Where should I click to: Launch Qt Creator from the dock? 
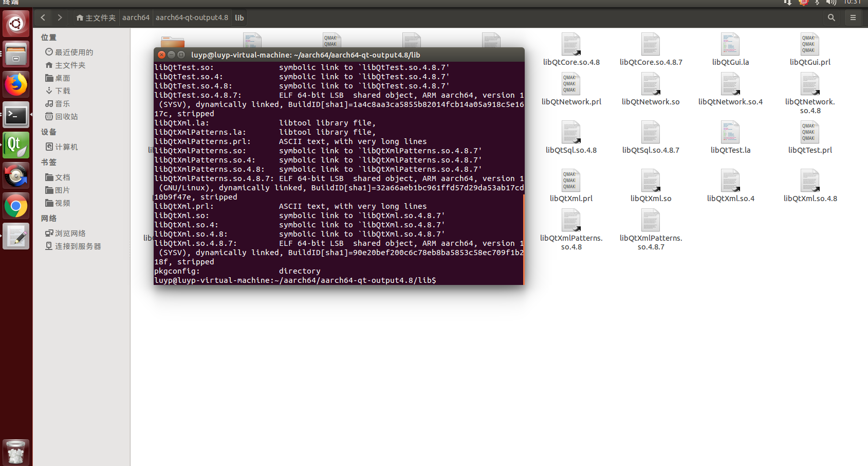[x=16, y=145]
